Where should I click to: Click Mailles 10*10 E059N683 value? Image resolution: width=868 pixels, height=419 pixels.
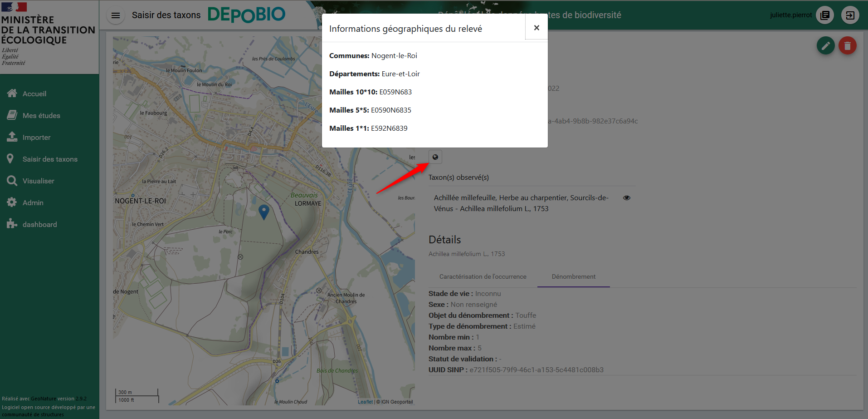pyautogui.click(x=395, y=92)
